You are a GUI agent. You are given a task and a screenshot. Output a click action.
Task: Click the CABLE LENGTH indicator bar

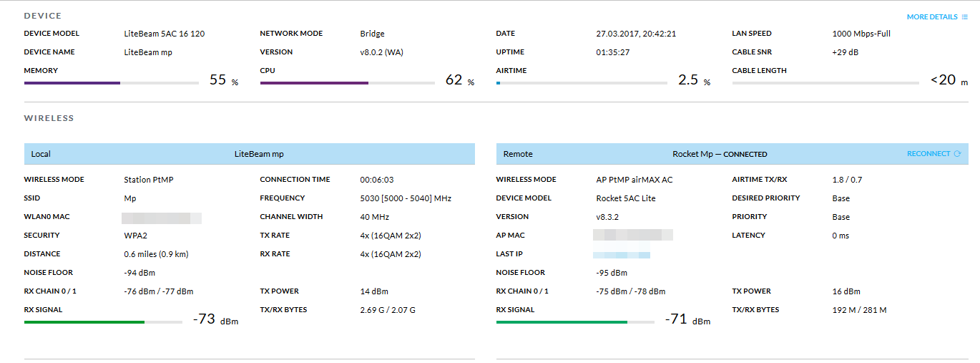(825, 83)
